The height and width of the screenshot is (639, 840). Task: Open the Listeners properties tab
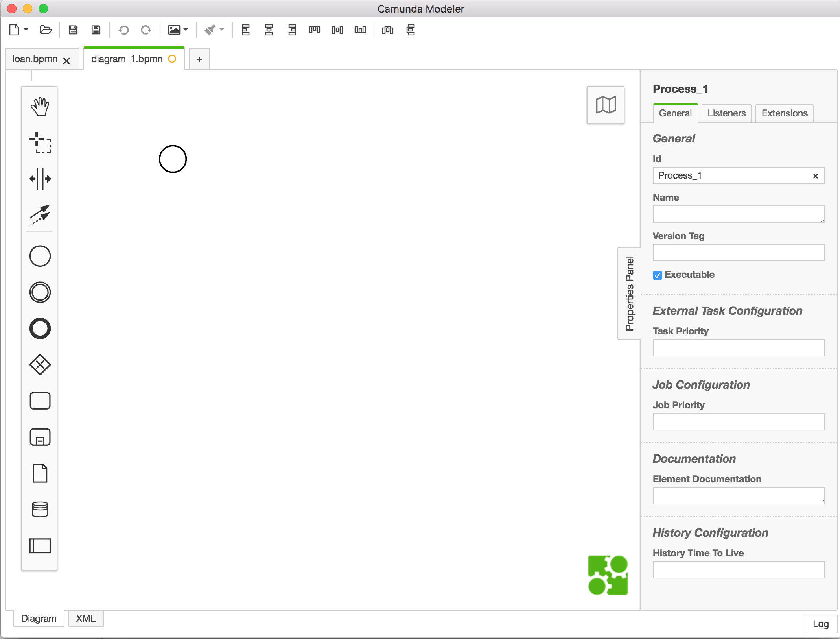coord(726,113)
